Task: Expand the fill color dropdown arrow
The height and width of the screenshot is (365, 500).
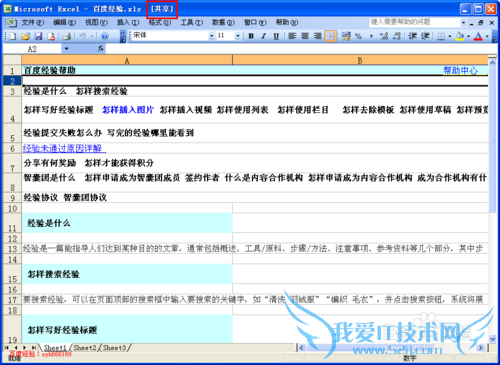Action: [x=468, y=36]
